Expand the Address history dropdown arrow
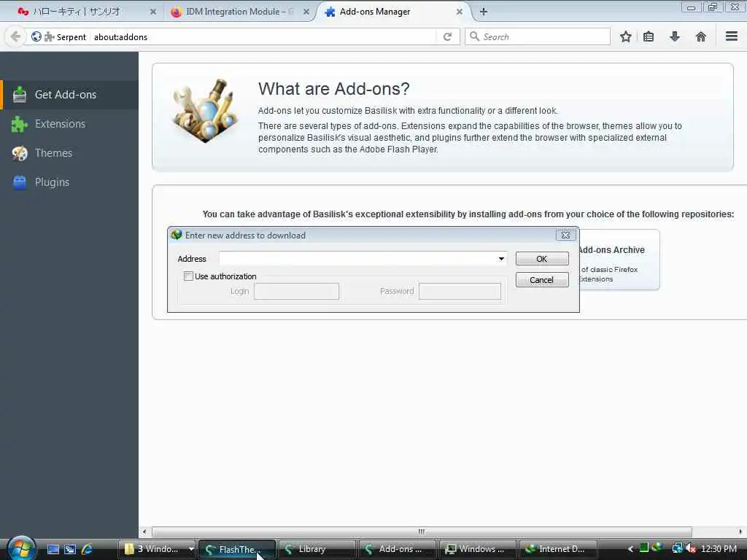The image size is (747, 560). [501, 259]
